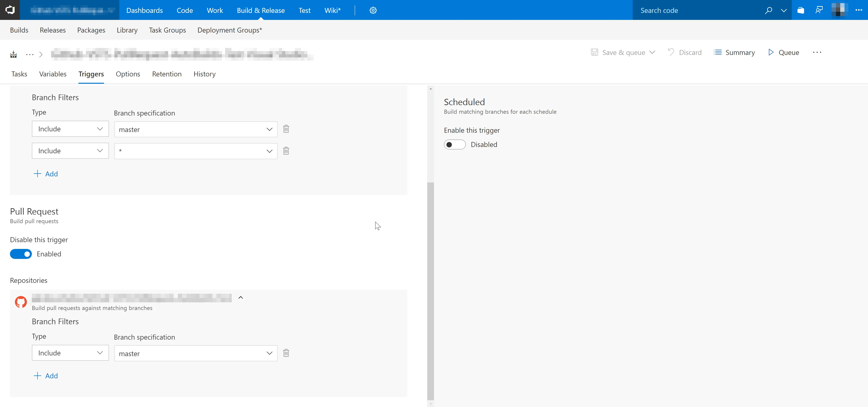Click the Visual Studio Team Services logo
868x407 pixels.
[10, 10]
